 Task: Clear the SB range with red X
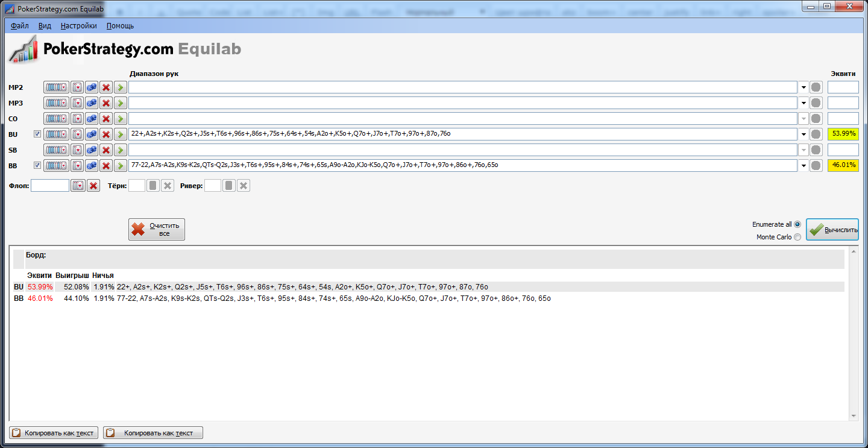pyautogui.click(x=106, y=150)
